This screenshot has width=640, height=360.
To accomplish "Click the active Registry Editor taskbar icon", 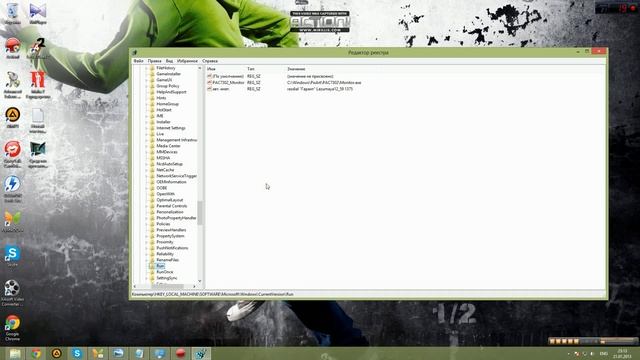I will (x=201, y=353).
